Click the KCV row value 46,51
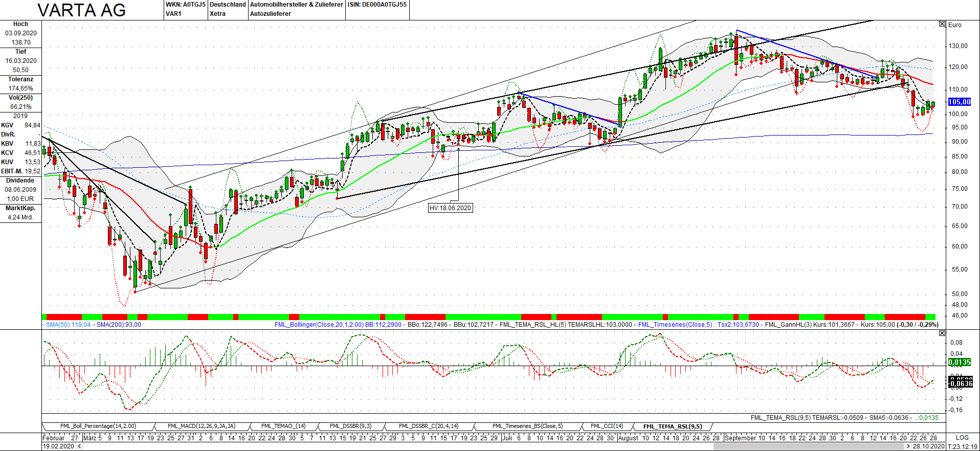Image resolution: width=980 pixels, height=451 pixels. click(32, 153)
